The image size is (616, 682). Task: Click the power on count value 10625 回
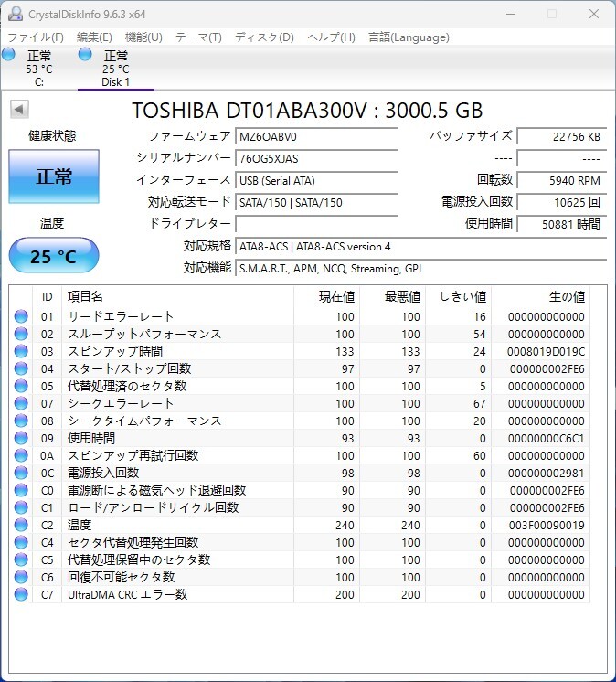click(562, 203)
